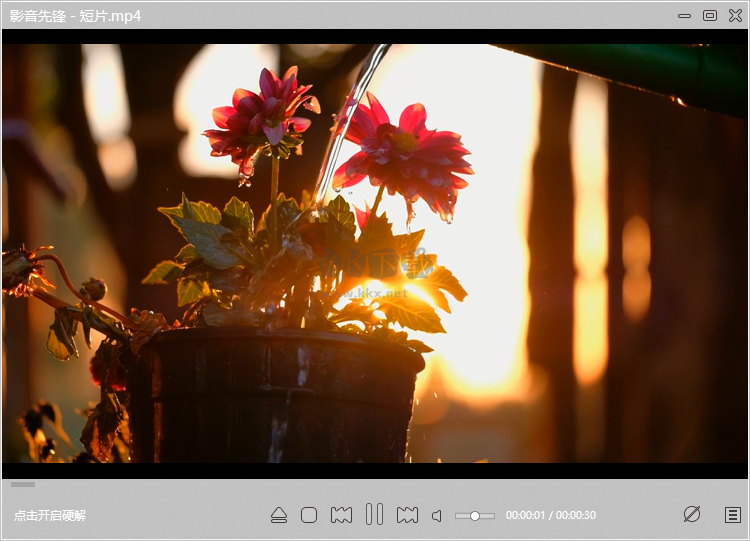The height and width of the screenshot is (541, 750).
Task: Open the playlist panel icon
Action: click(733, 515)
